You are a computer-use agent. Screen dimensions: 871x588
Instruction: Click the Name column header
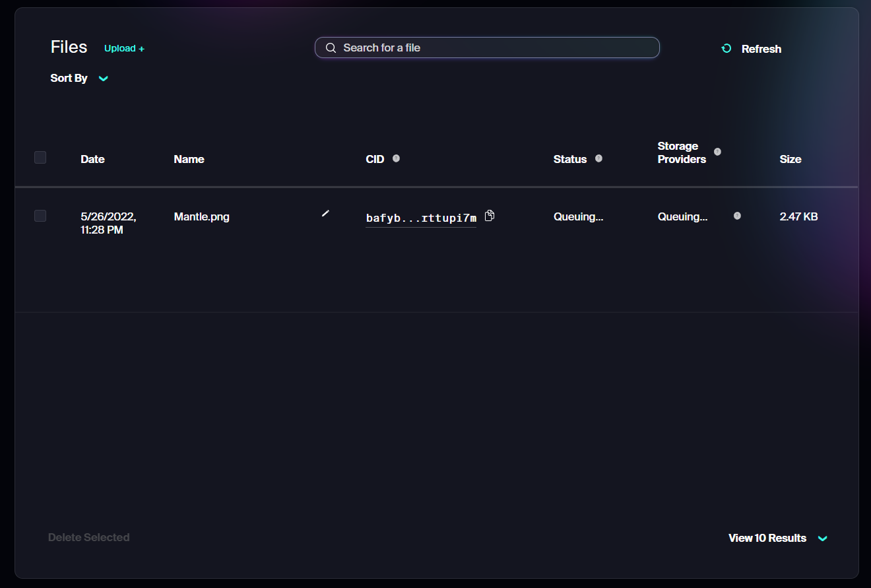point(189,159)
